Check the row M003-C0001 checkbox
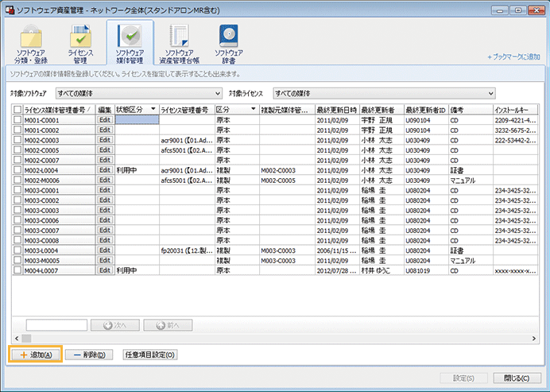Screen dimensions: 550x392 tap(17, 190)
